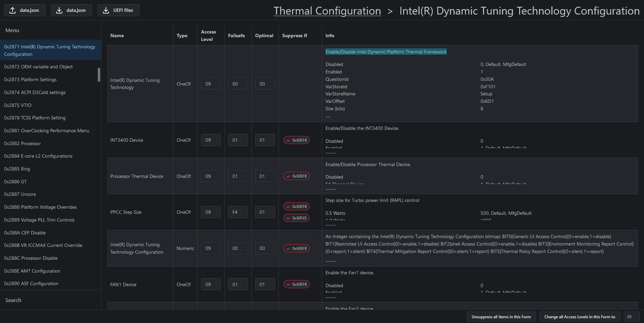This screenshot has height=323, width=644.
Task: Go back to Thermal Configuration breadcrumb
Action: (x=327, y=11)
